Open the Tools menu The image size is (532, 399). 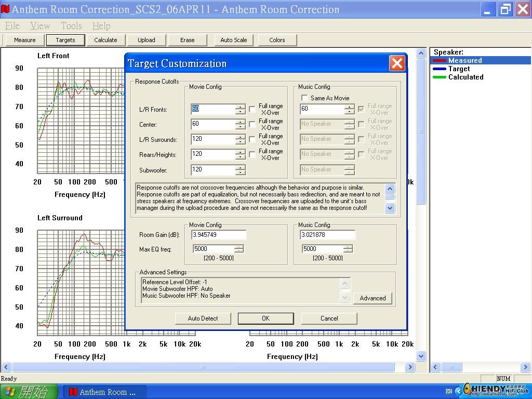click(71, 25)
